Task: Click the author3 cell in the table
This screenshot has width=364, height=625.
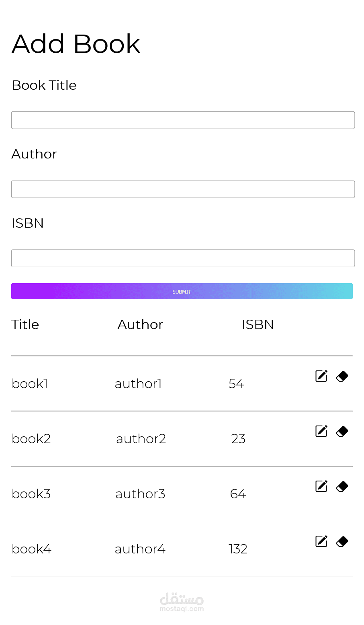Action: [140, 494]
